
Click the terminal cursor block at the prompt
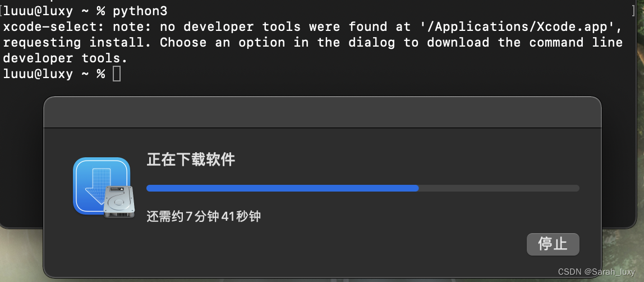pyautogui.click(x=117, y=74)
